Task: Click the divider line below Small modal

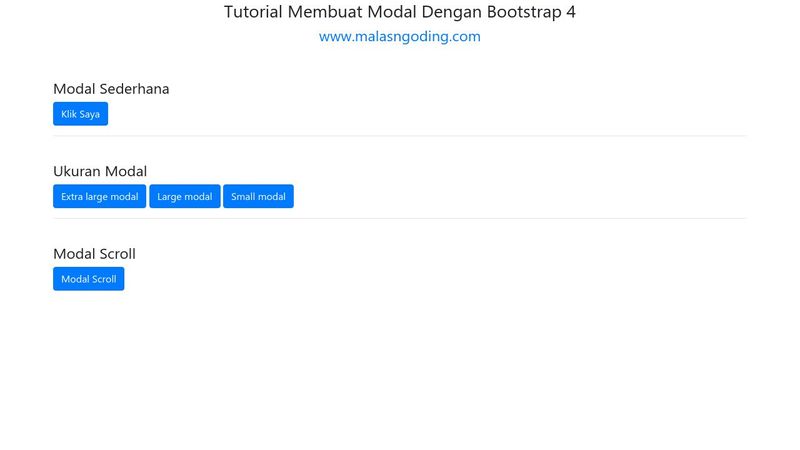Action: pos(399,218)
